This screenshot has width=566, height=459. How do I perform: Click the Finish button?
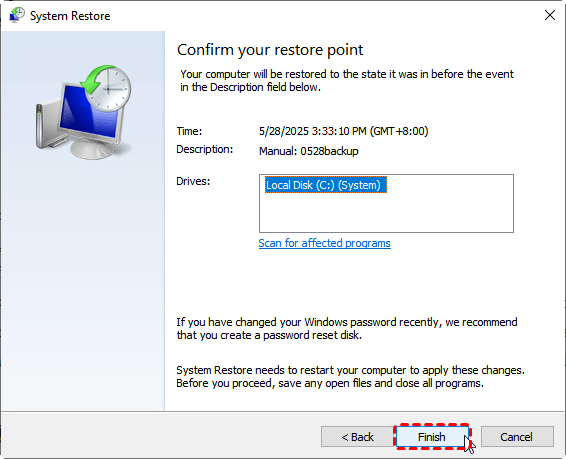tap(432, 437)
